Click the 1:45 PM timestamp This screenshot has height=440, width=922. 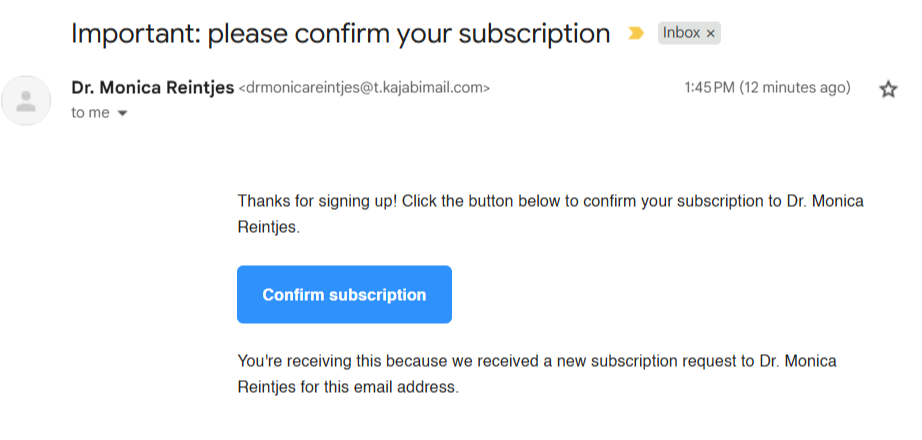point(710,88)
